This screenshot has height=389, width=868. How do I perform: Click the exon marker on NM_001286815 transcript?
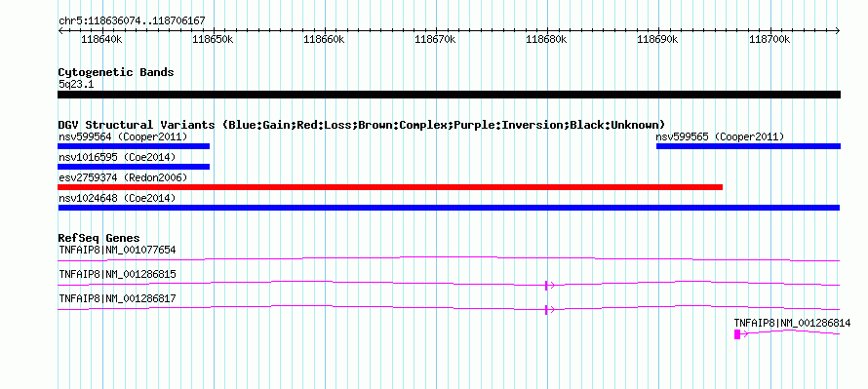546,285
